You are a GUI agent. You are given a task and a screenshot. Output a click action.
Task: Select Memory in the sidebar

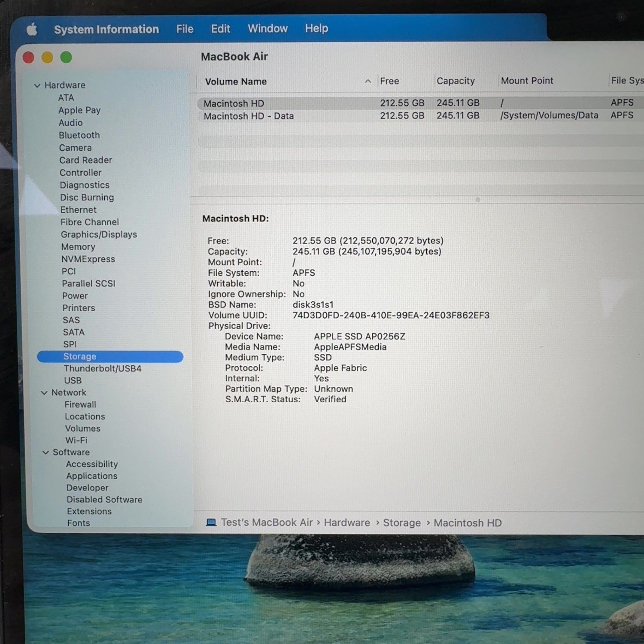pos(78,247)
